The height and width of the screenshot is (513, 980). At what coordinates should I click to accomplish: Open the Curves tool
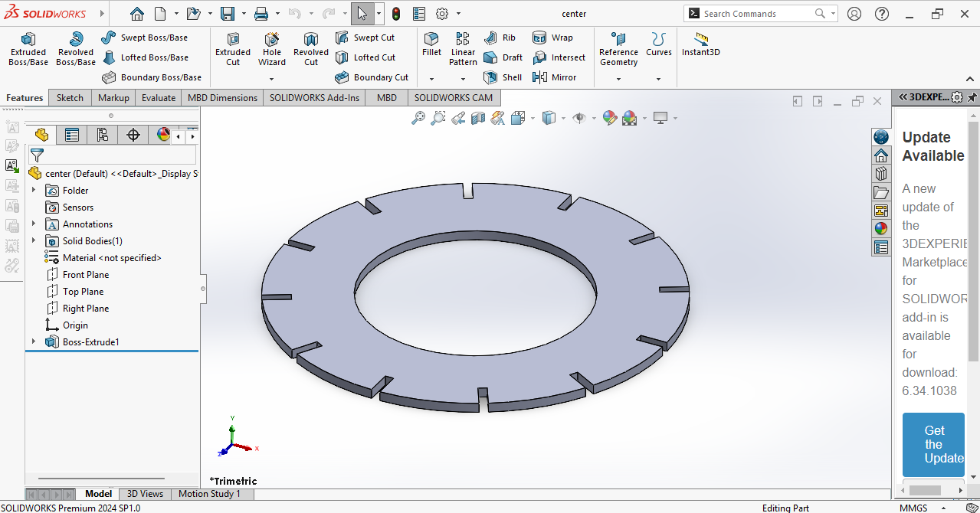tap(658, 44)
